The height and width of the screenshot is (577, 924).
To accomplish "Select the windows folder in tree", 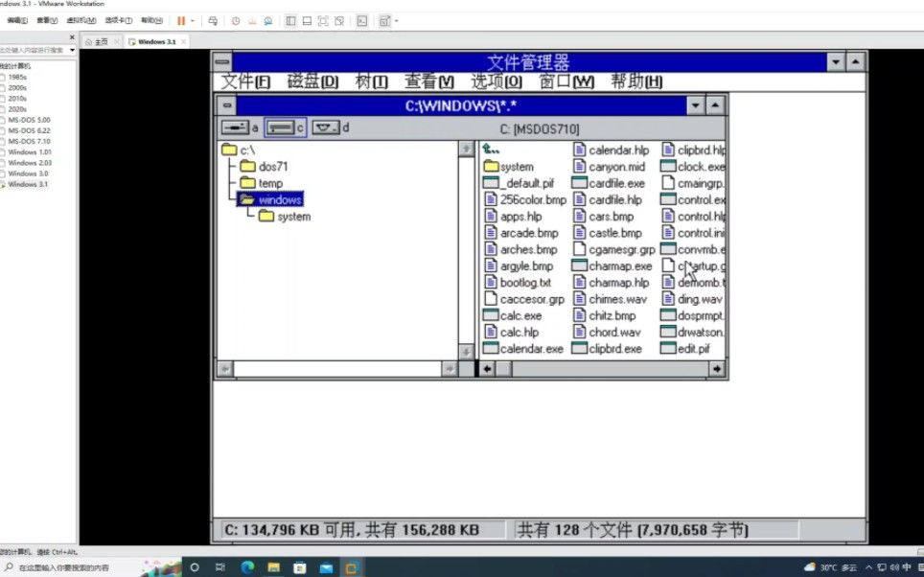I will tap(270, 199).
